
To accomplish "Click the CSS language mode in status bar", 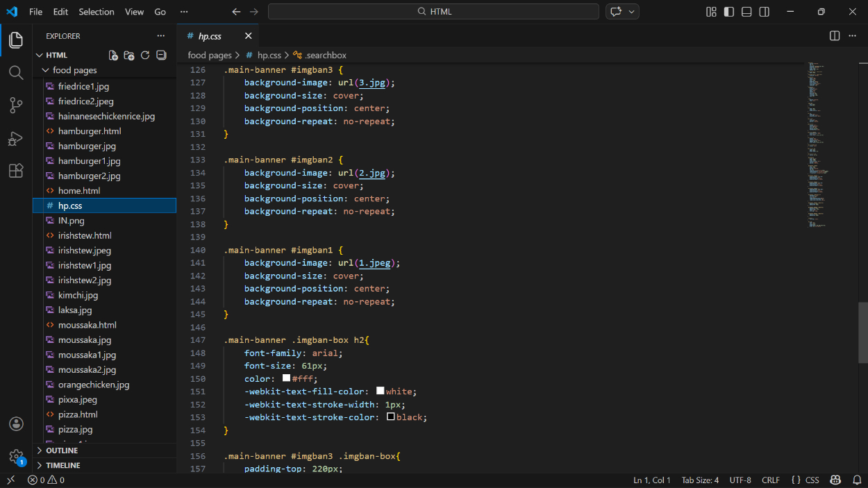I will pyautogui.click(x=812, y=480).
